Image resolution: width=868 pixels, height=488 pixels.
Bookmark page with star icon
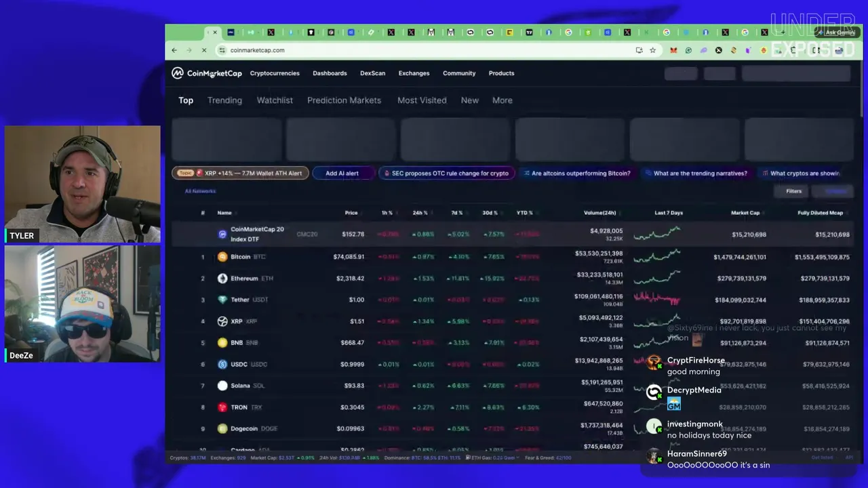(x=652, y=50)
